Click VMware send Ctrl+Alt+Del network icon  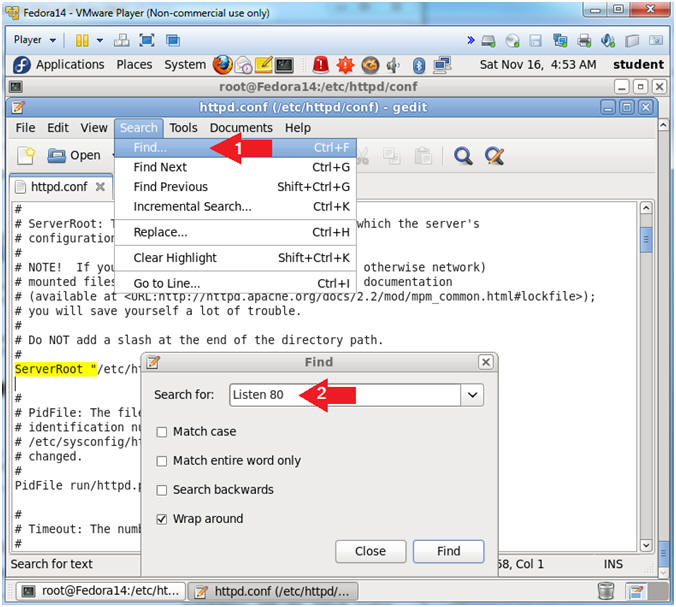[122, 41]
